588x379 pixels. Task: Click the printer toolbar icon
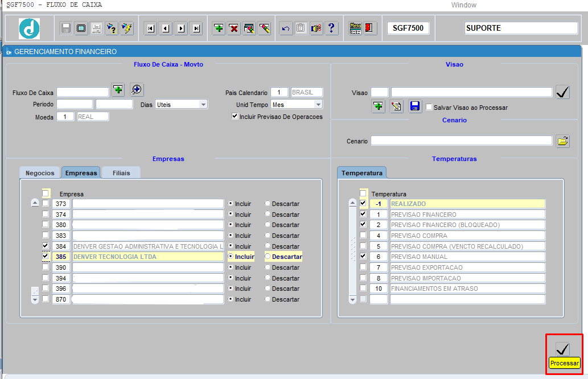[x=96, y=28]
